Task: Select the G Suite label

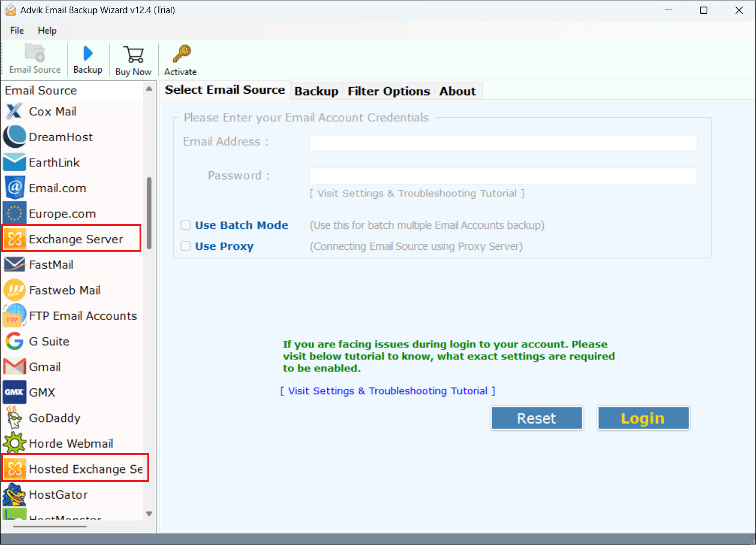Action: (x=49, y=341)
